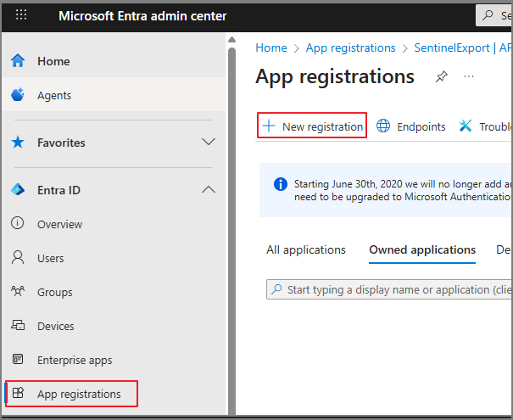Click the Entra ID diamond logo icon

[18, 190]
